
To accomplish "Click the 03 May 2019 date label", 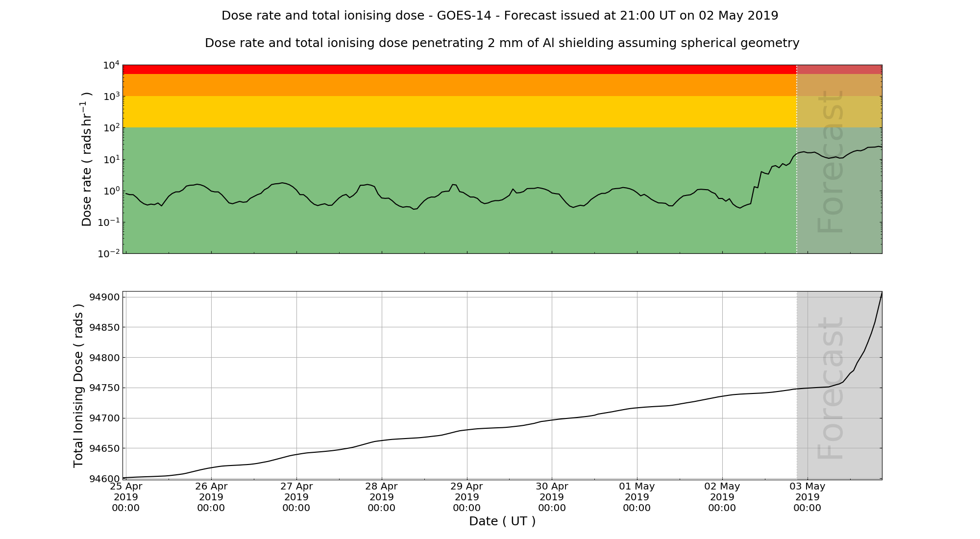I will 808,497.
